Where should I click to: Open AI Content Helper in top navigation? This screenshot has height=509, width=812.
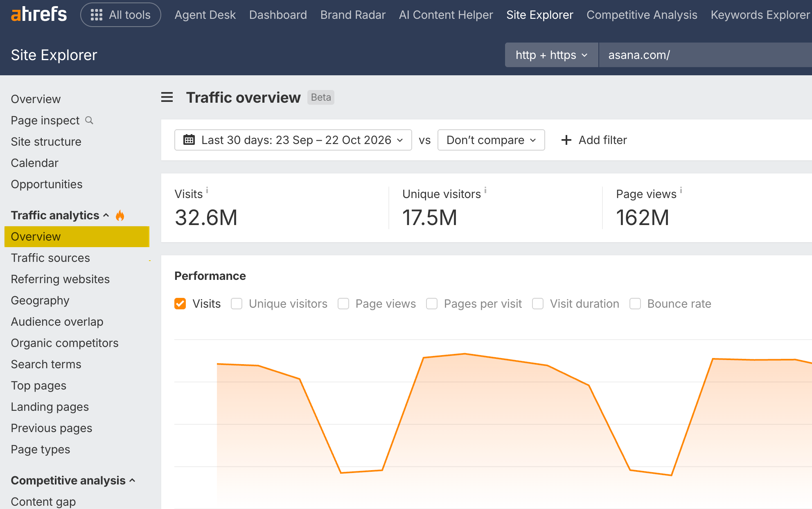coord(446,15)
